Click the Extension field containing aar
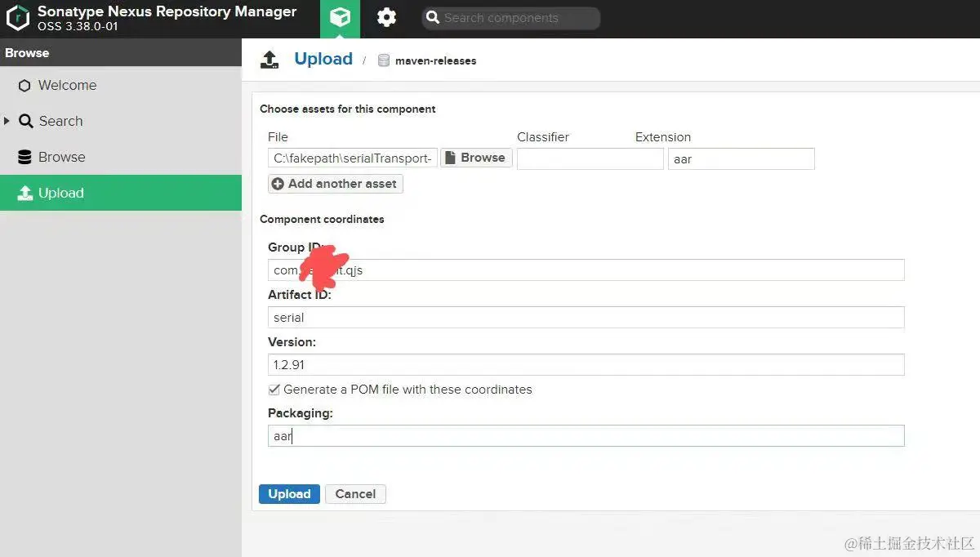980x557 pixels. (741, 158)
